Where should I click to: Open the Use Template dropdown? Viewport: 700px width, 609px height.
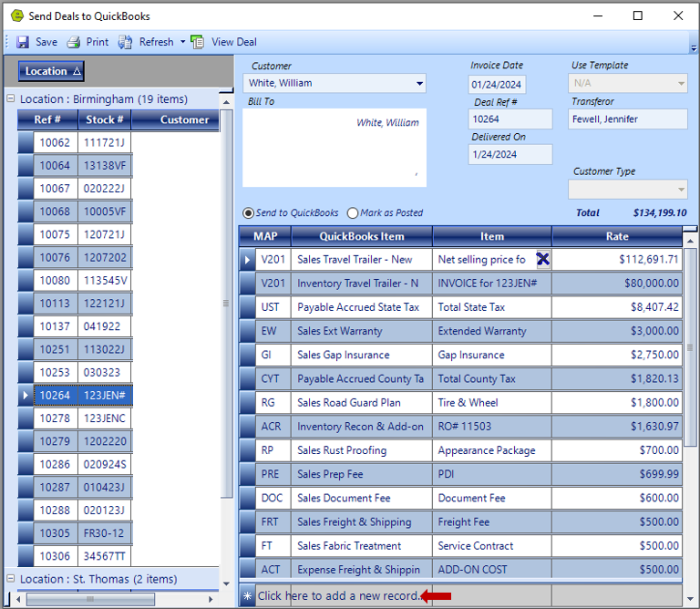pos(681,84)
